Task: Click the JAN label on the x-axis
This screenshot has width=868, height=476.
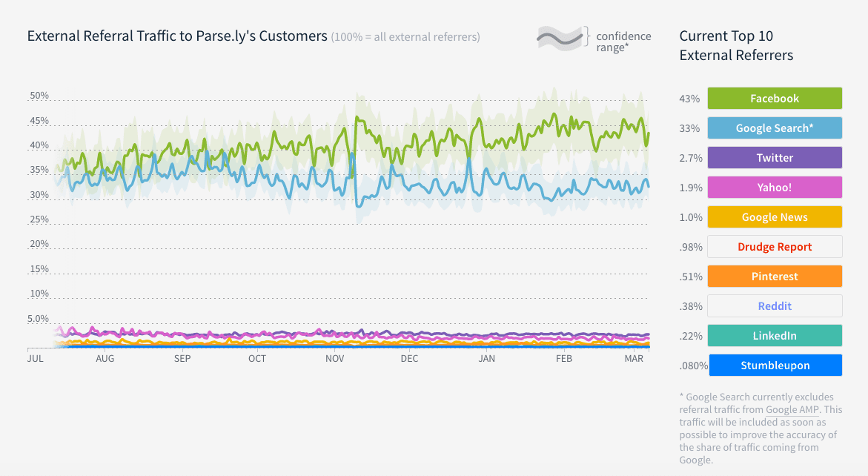Action: (x=487, y=359)
